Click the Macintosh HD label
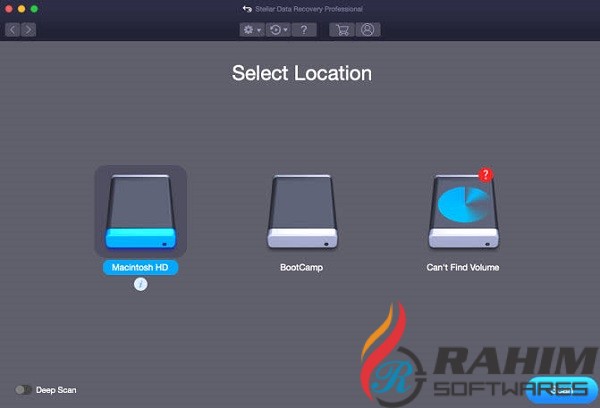Screen dimensions: 600x408 (x=140, y=267)
